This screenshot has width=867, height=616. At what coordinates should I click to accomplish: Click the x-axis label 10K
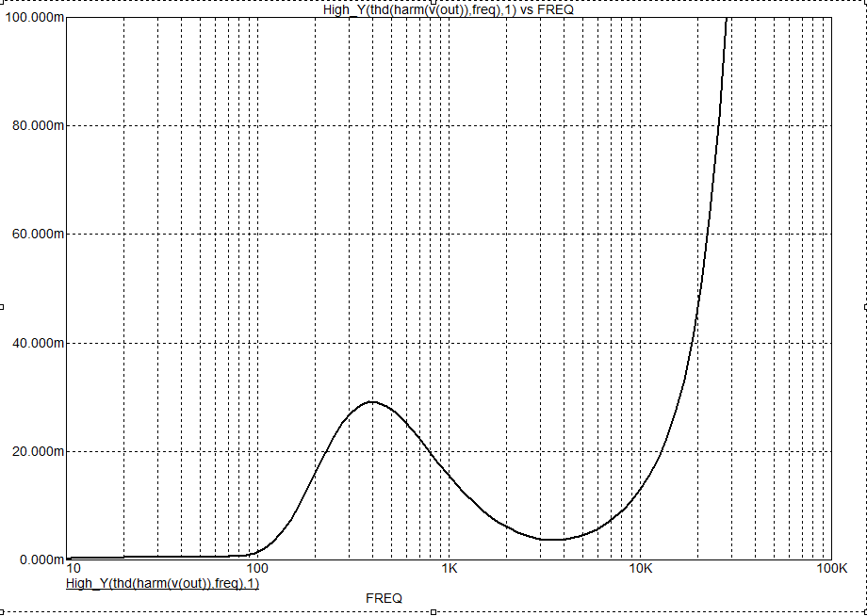(641, 569)
